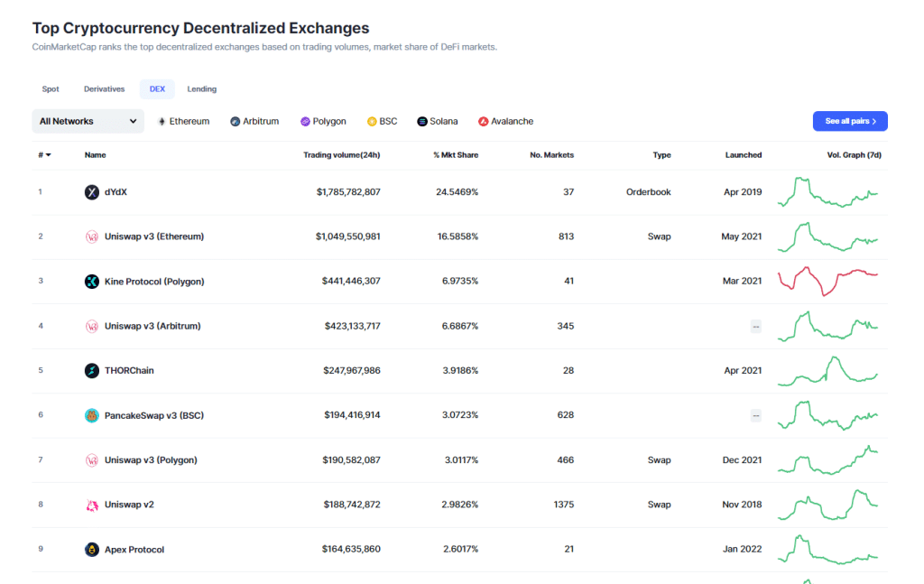Click the Arbitrum network icon
The width and height of the screenshot is (924, 584).
(236, 121)
